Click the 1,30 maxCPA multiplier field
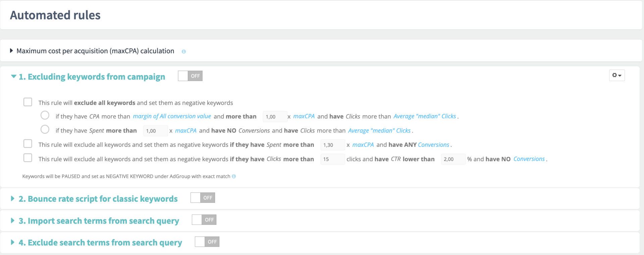The image size is (644, 255). pyautogui.click(x=332, y=145)
